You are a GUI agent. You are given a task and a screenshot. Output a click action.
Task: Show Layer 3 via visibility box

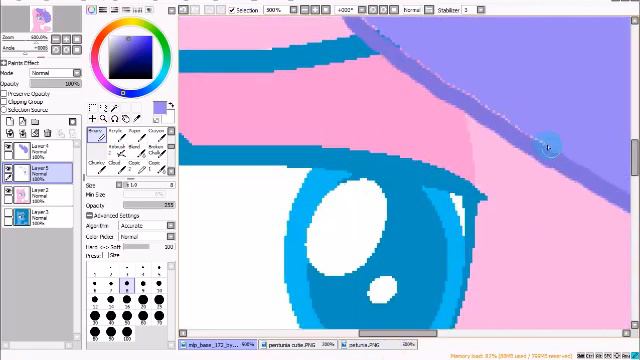[8, 213]
